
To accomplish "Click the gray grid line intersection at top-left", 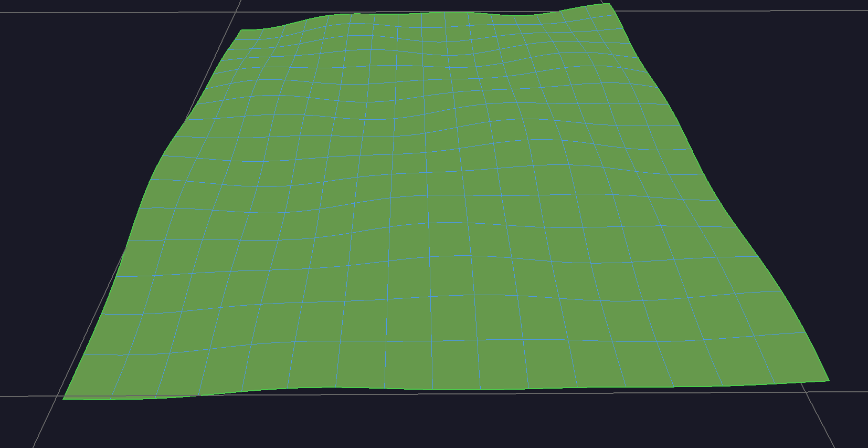I will [x=236, y=13].
